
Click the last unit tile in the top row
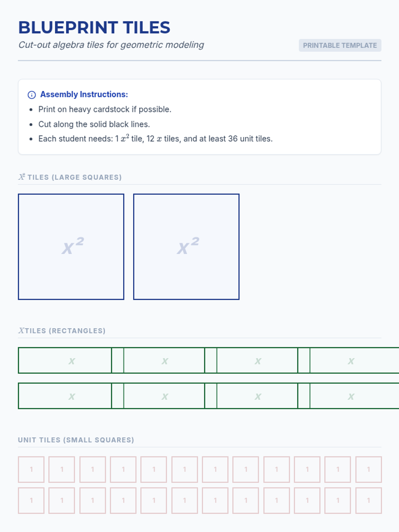[x=368, y=469]
